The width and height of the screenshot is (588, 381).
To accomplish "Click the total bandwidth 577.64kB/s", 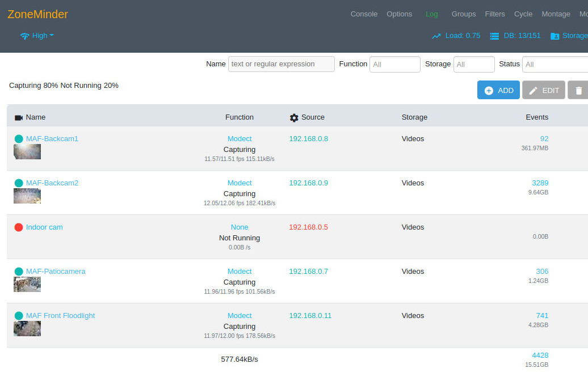I will point(240,359).
